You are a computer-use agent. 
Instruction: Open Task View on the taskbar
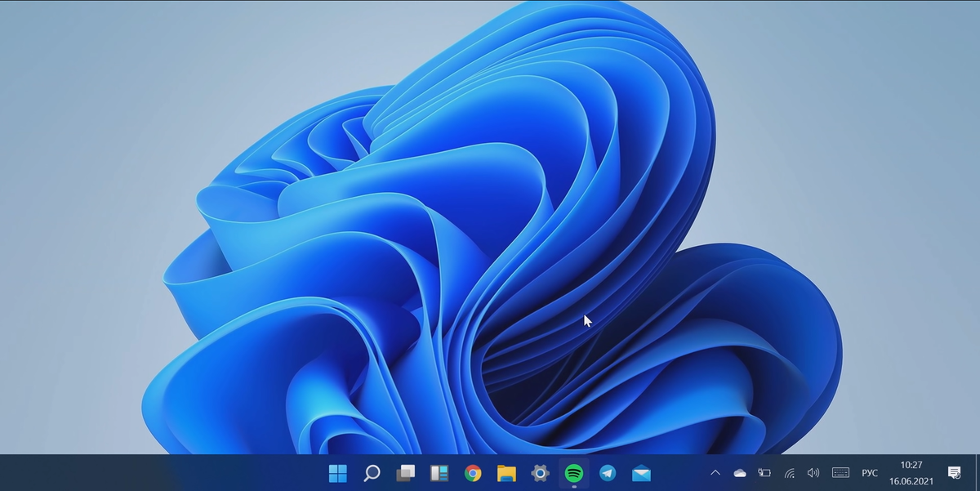tap(405, 473)
